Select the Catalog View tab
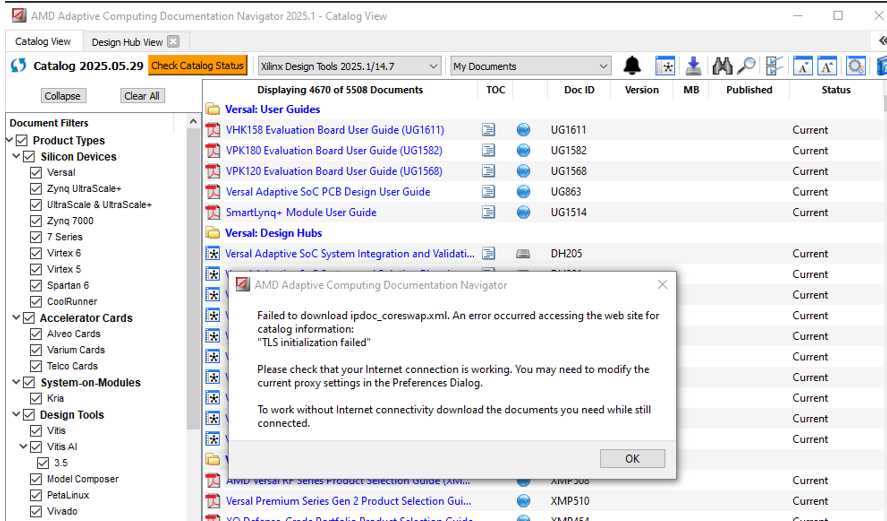The width and height of the screenshot is (887, 521). coord(43,42)
